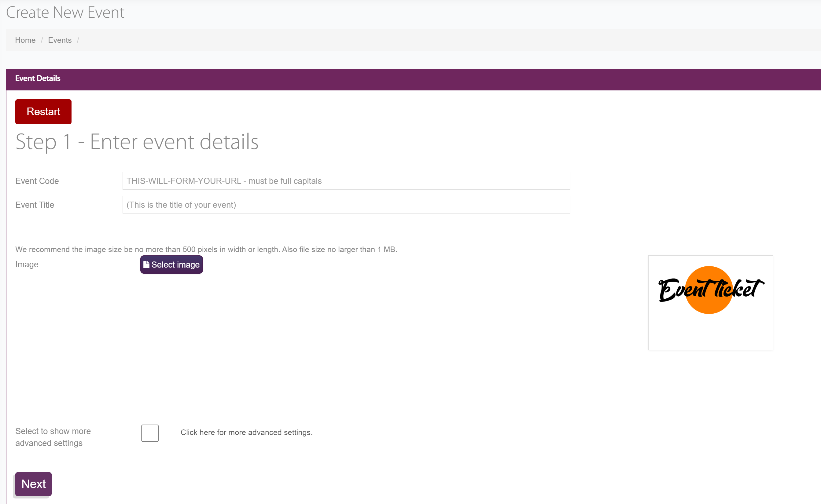The image size is (821, 504).
Task: Click the image size recommendation text
Action: click(x=206, y=249)
